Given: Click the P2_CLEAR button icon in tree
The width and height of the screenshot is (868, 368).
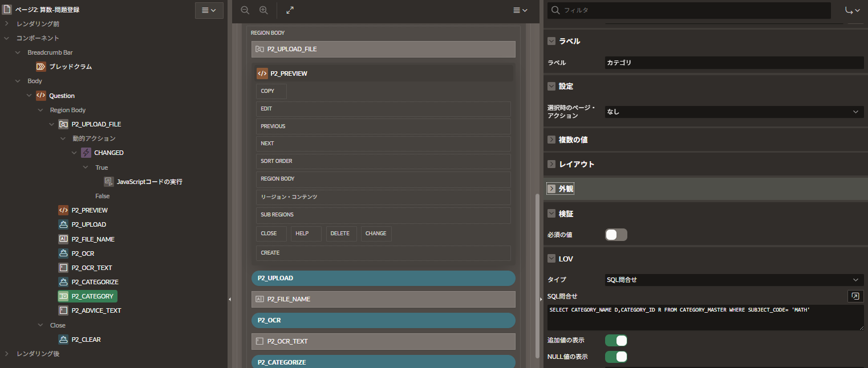Looking at the screenshot, I should pos(63,340).
